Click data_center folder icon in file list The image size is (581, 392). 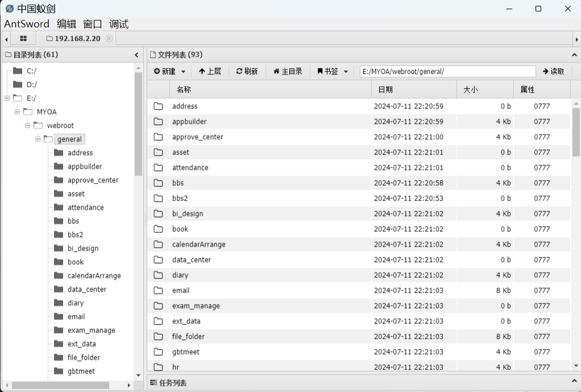[x=158, y=260]
